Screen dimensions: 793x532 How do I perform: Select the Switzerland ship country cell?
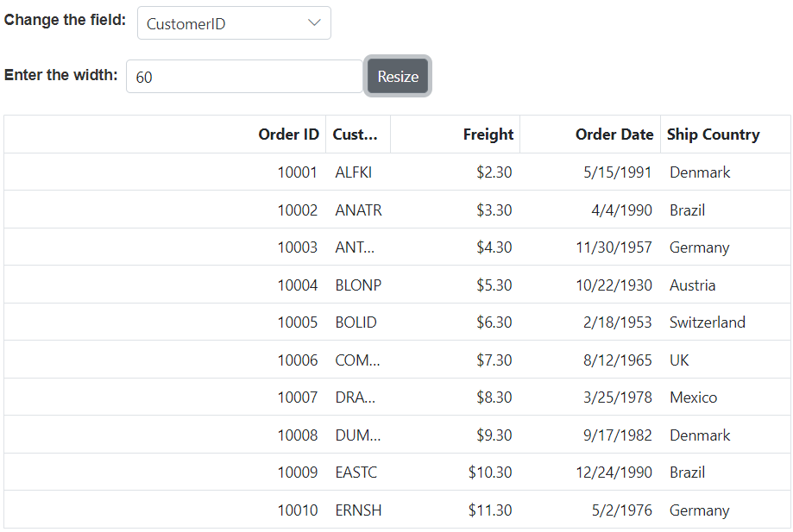[x=707, y=322]
